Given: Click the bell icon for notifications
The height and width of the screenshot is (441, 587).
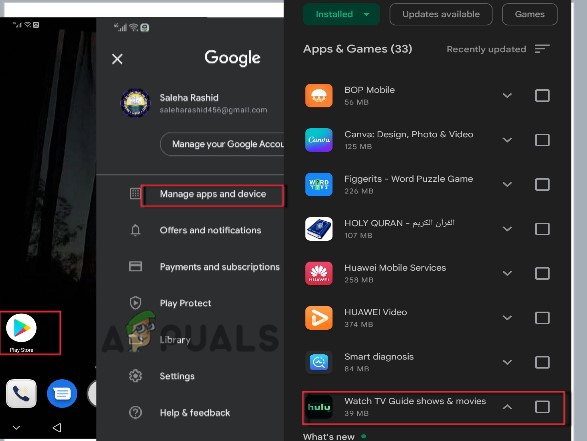Looking at the screenshot, I should [135, 230].
